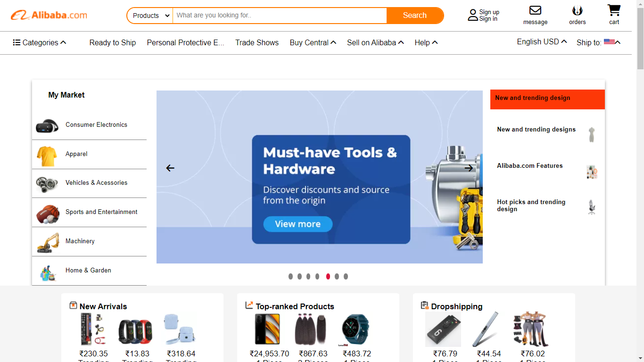
Task: Select the first carousel dot indicator
Action: pyautogui.click(x=290, y=277)
